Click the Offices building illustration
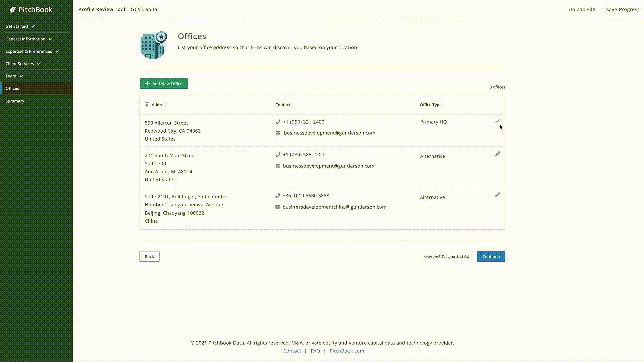The width and height of the screenshot is (644, 362). click(x=153, y=45)
